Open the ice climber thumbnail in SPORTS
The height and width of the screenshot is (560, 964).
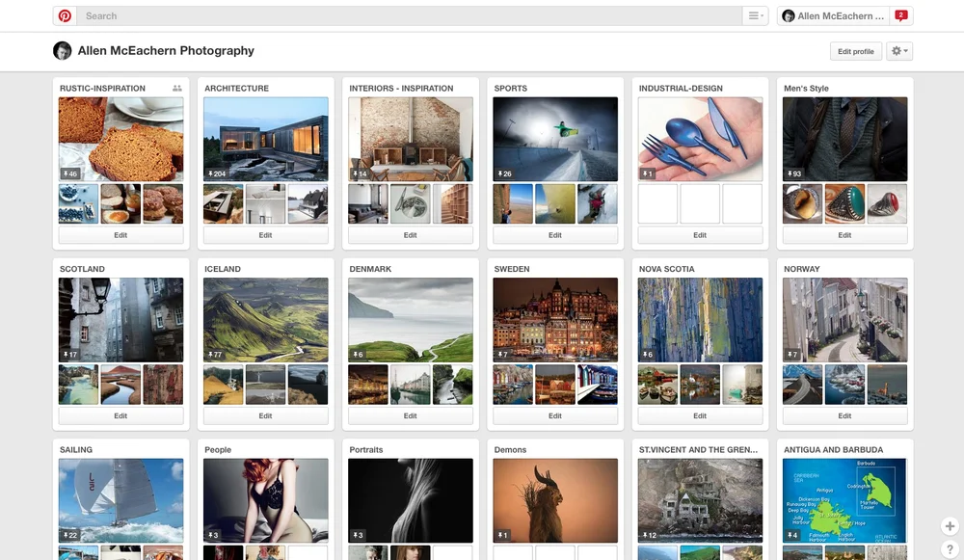pos(598,203)
